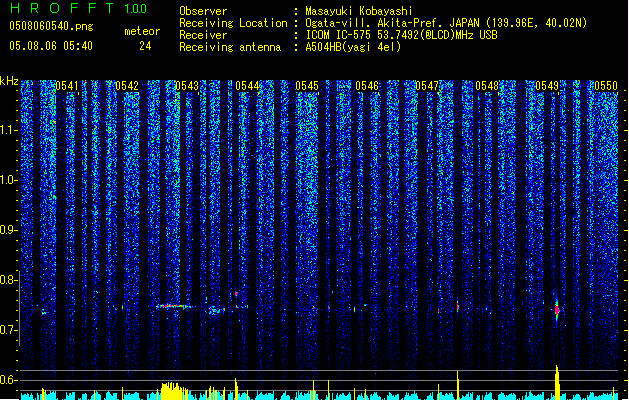The height and width of the screenshot is (400, 629).
Task: Click the 0543 time marker
Action: click(187, 86)
